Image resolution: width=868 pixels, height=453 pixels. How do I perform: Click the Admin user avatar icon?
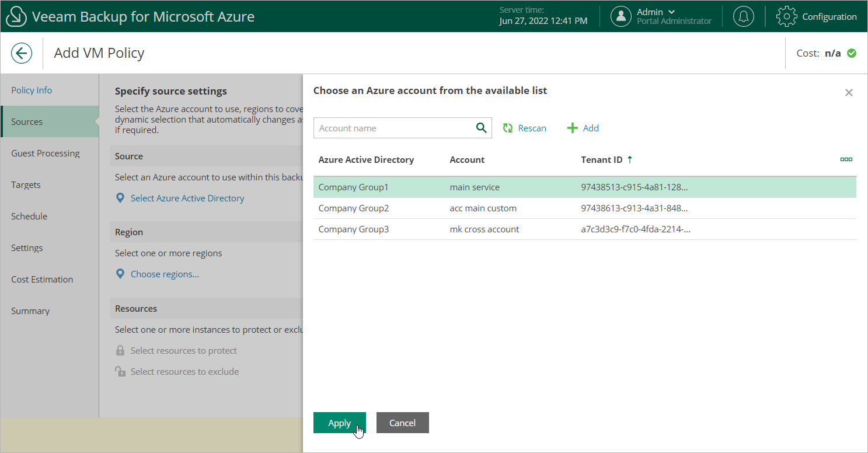pos(621,16)
